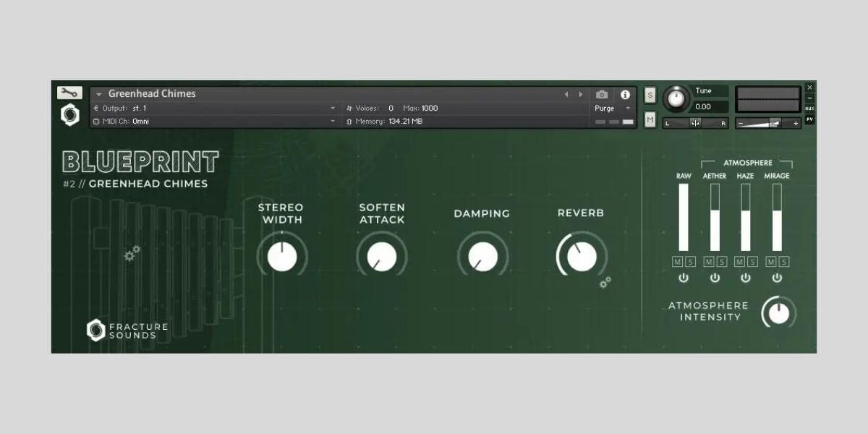Click the Damping knob
868x434 pixels.
(x=482, y=257)
